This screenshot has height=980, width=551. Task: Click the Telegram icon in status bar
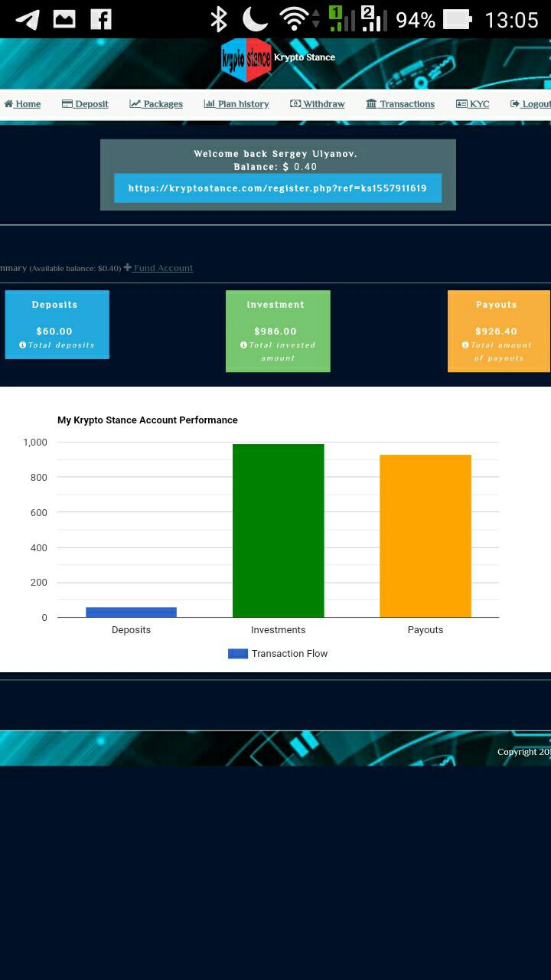pyautogui.click(x=28, y=19)
